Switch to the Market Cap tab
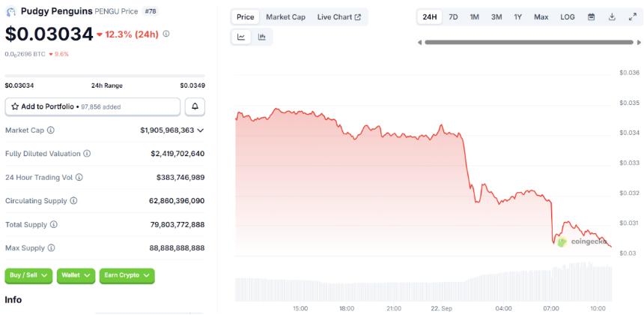 [x=285, y=16]
